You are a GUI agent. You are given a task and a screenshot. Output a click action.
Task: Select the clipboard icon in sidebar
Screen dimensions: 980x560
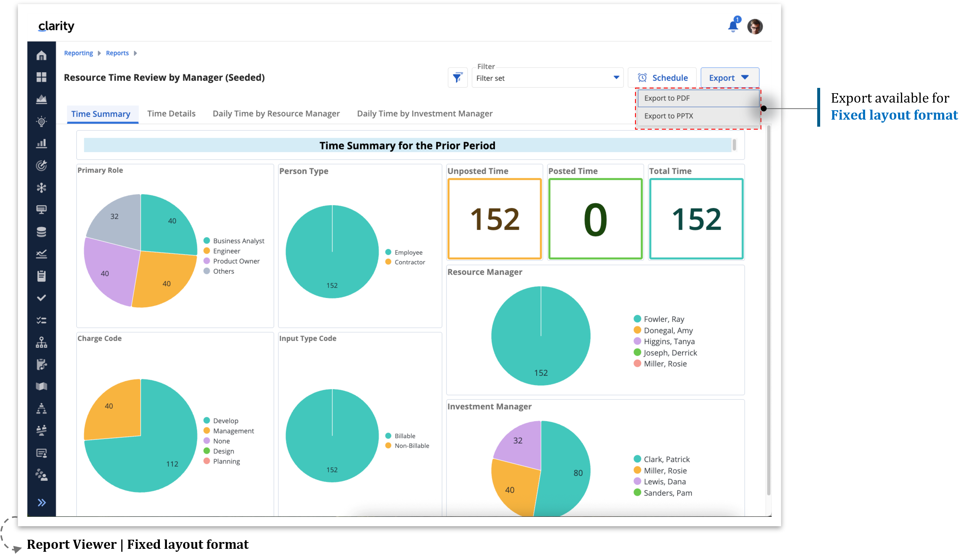tap(41, 276)
